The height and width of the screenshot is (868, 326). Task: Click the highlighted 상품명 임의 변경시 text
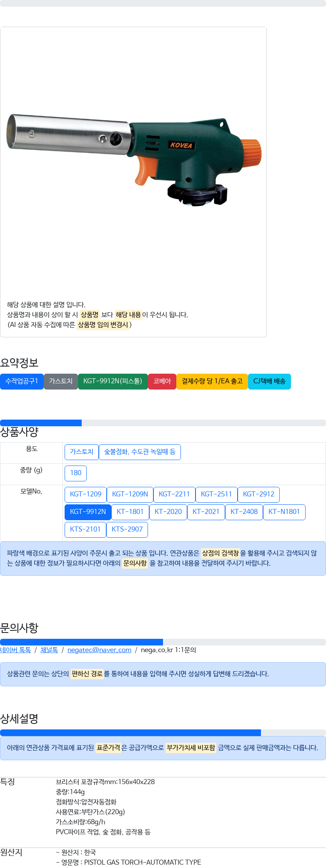click(x=103, y=325)
